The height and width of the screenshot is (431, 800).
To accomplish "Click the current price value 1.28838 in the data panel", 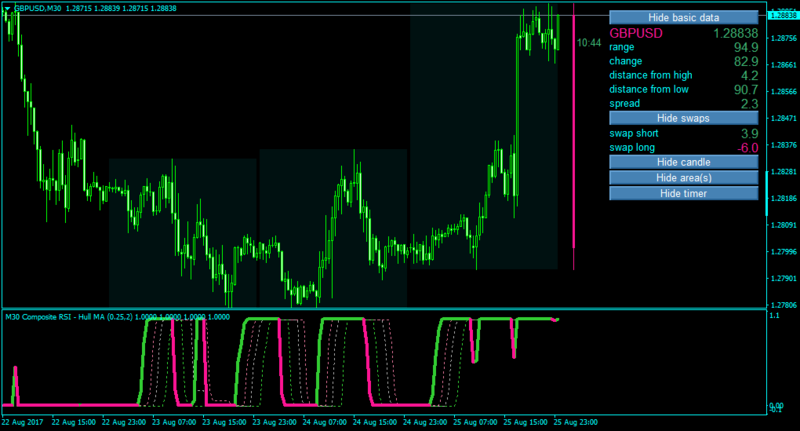I will (x=735, y=34).
